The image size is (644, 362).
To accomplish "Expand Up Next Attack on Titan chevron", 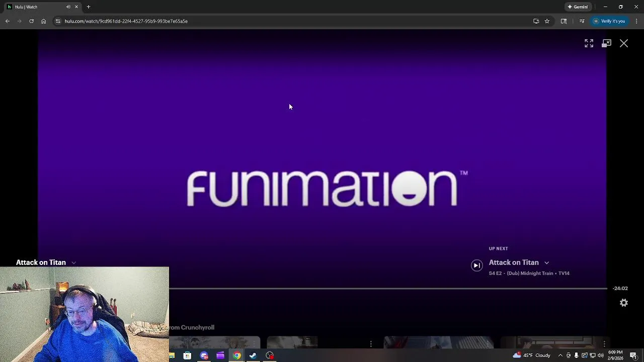I will pos(546,262).
